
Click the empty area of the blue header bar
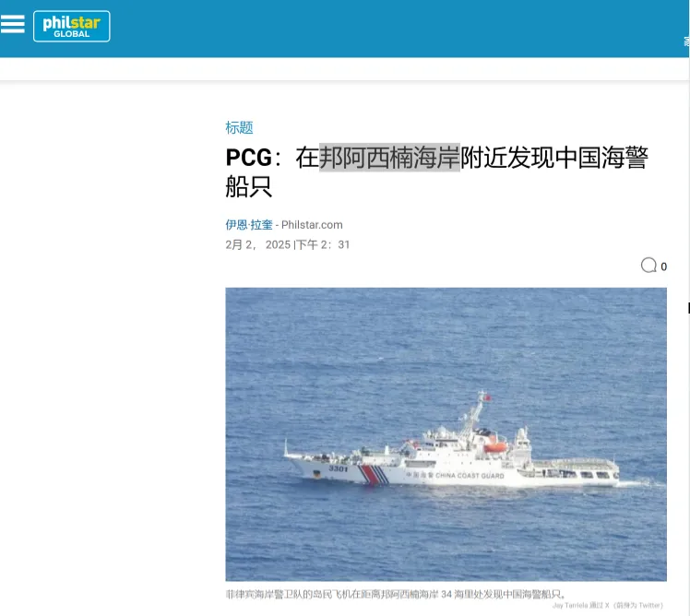396,29
